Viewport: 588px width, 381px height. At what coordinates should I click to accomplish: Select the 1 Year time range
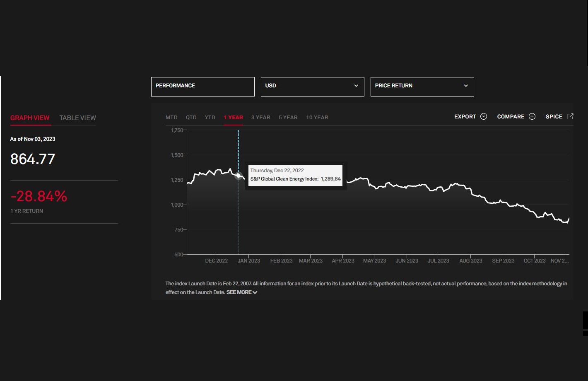pyautogui.click(x=234, y=118)
